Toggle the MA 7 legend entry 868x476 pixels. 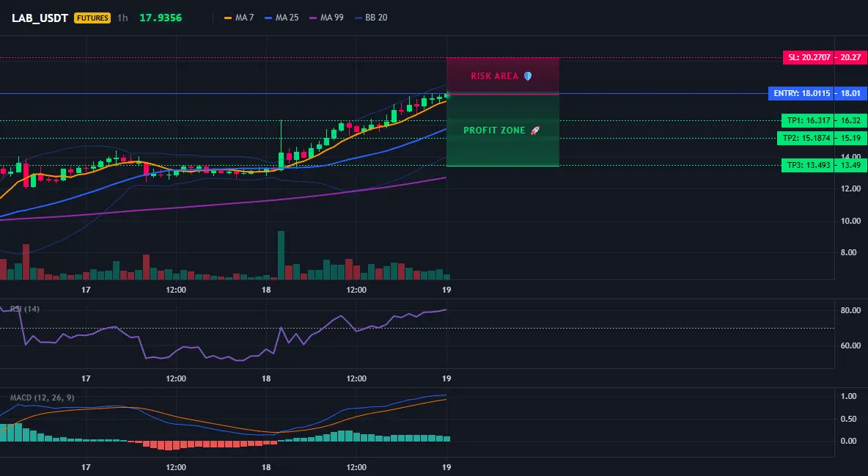click(x=239, y=18)
